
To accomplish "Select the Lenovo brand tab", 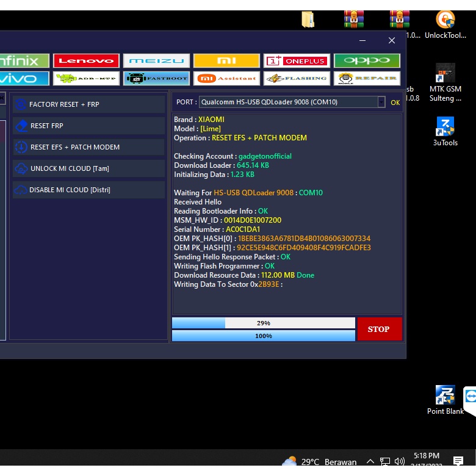I will pos(86,60).
